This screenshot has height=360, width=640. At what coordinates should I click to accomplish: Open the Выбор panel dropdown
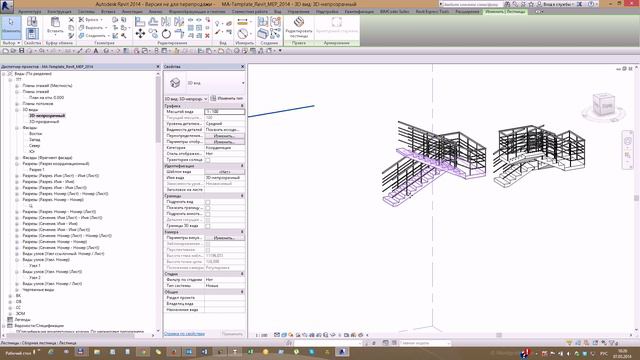11,43
